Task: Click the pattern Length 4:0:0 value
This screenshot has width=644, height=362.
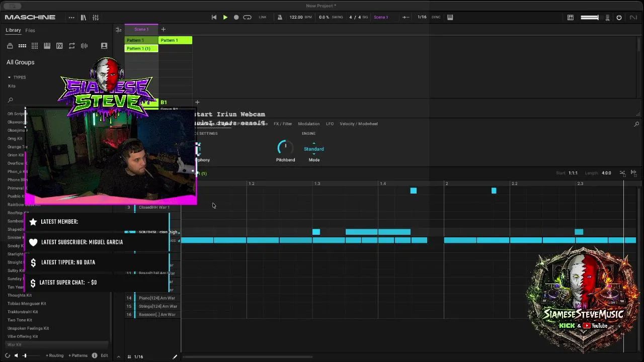Action: pyautogui.click(x=606, y=173)
